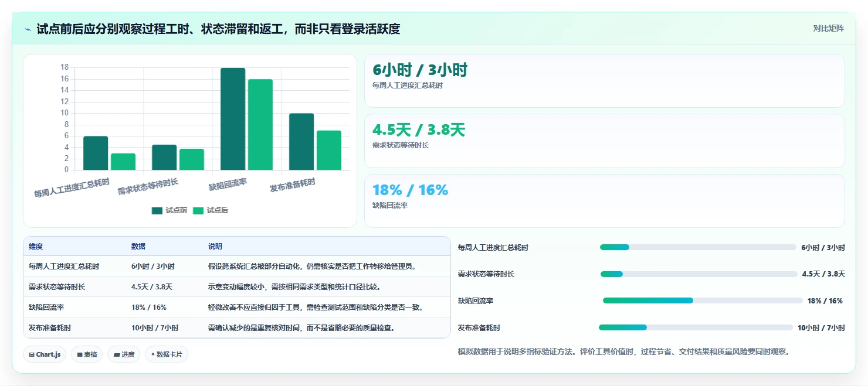
Task: Click the 需求状态等待时长 progress bar
Action: (699, 274)
